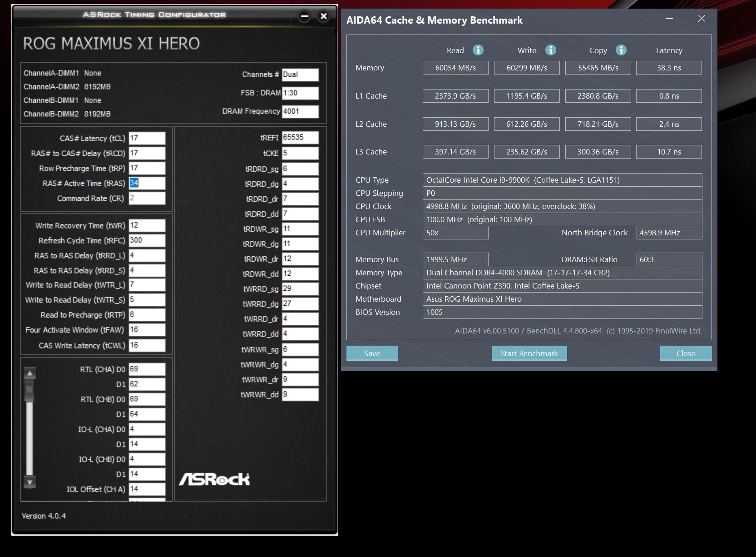This screenshot has height=557, width=756.
Task: Select the Refresh Cycle Time (tRFC) field
Action: point(147,240)
